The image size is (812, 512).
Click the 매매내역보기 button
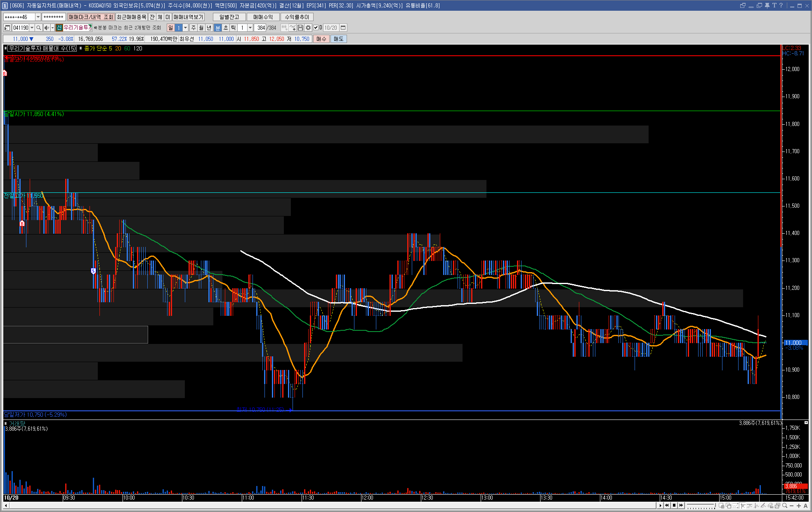click(188, 17)
